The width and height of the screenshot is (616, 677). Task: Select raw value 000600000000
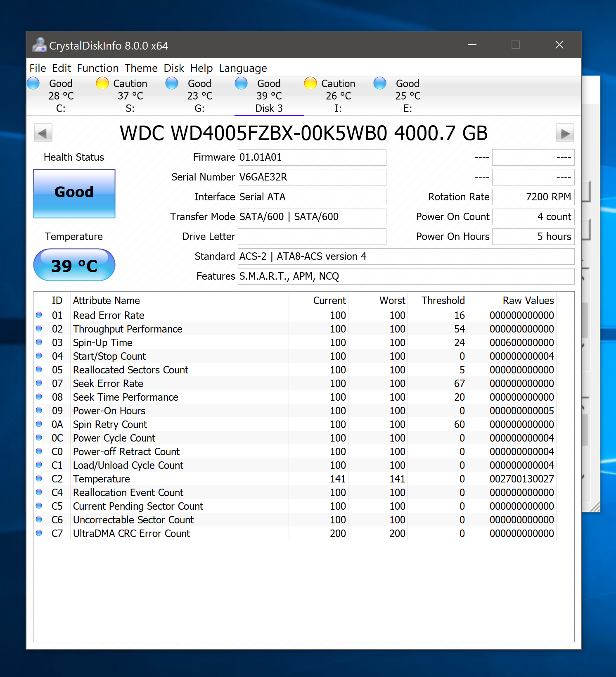(521, 343)
